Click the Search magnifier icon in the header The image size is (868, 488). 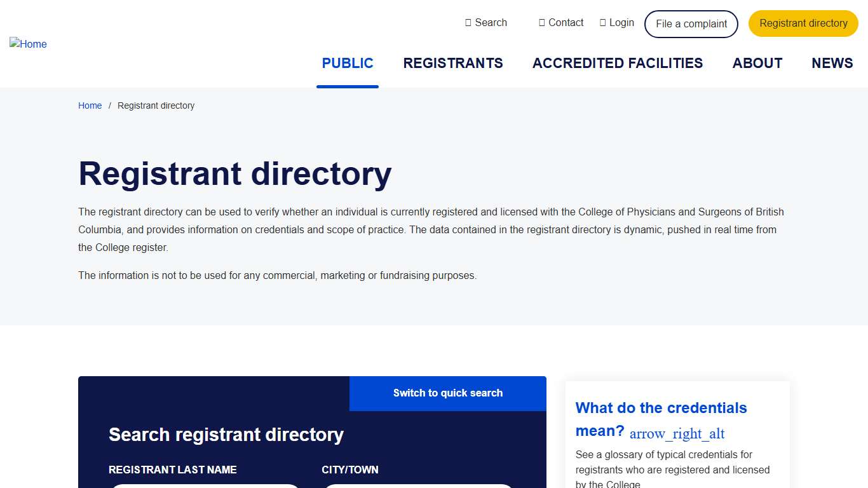468,22
